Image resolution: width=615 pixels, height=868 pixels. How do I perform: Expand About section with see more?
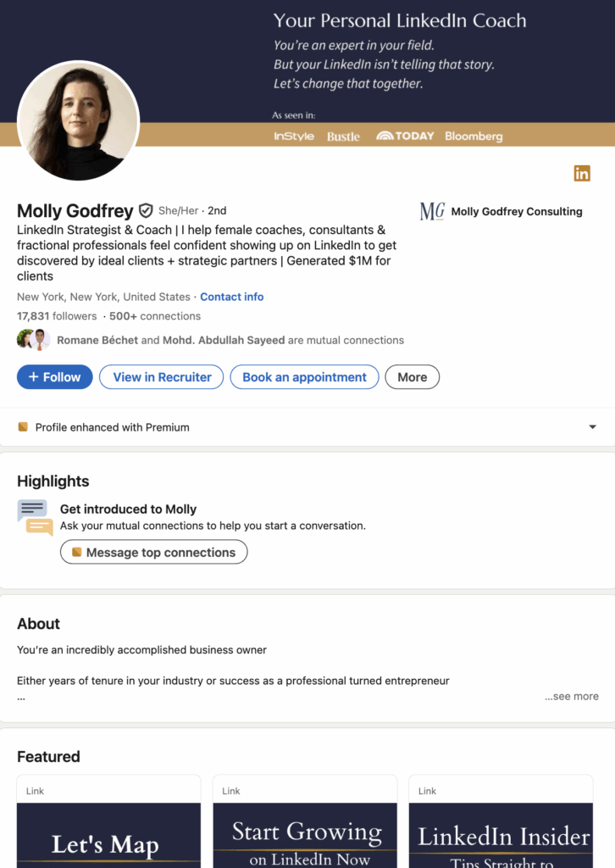(571, 697)
